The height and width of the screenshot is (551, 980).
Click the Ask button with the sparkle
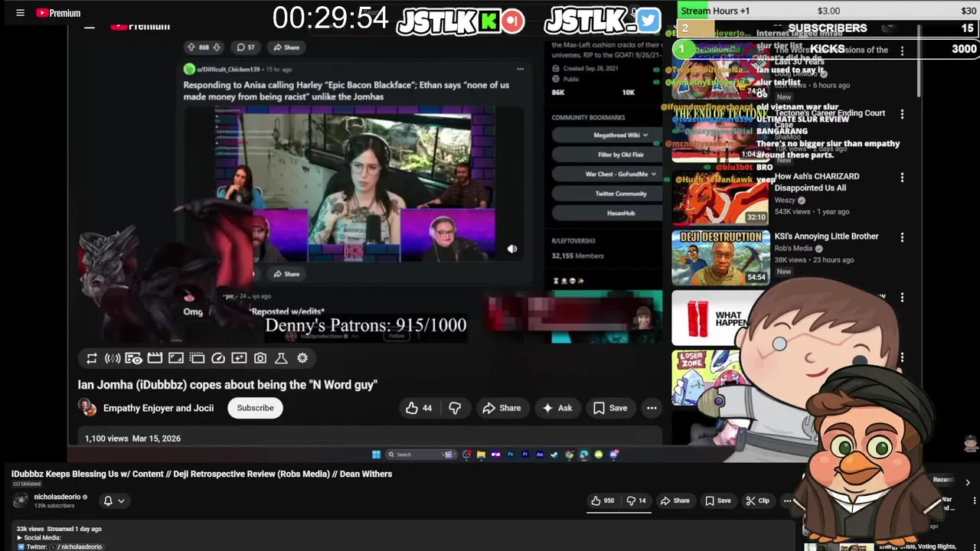click(x=557, y=408)
